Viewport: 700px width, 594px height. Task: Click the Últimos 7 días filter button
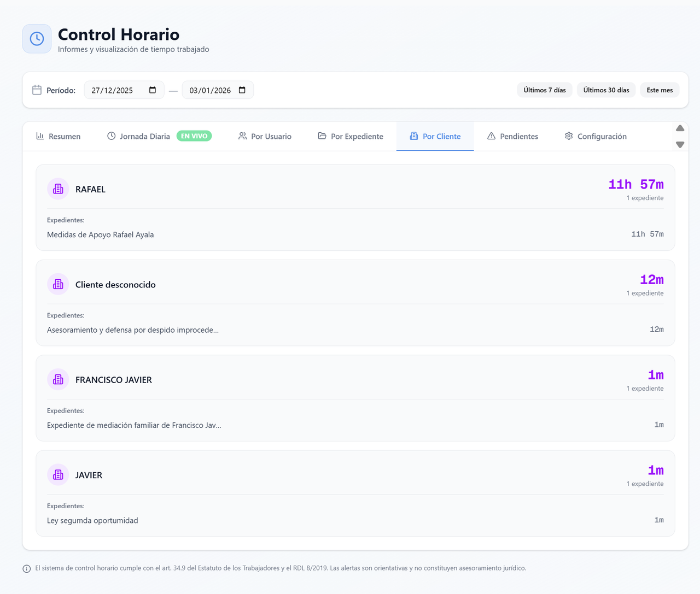(544, 90)
